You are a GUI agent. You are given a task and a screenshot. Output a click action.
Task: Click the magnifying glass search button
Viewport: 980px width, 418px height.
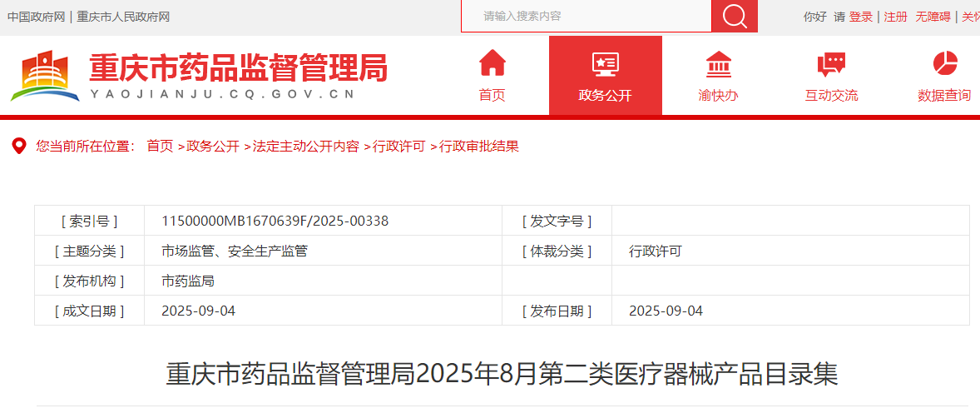[x=735, y=16]
